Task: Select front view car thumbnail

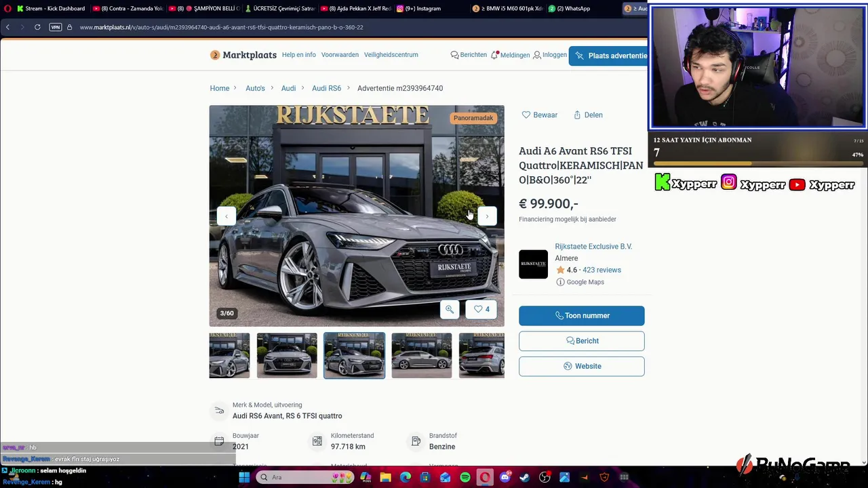Action: 287,355
